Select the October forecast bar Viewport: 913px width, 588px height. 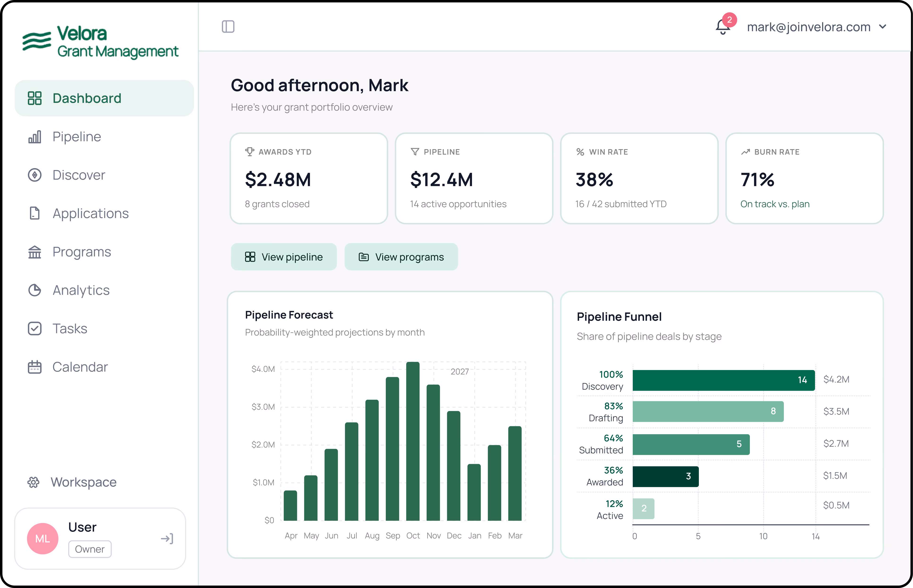[413, 441]
